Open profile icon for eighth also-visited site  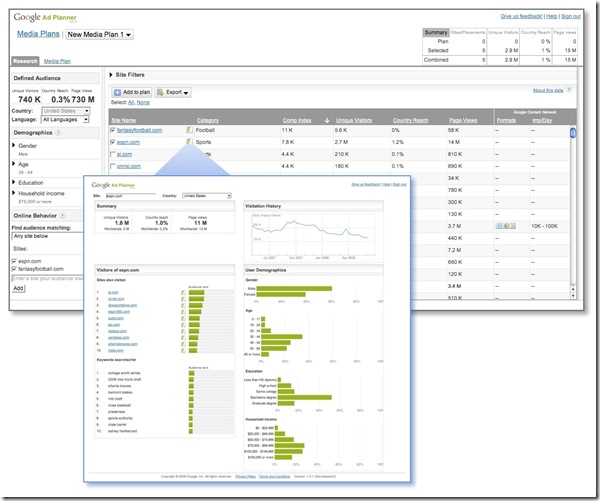tap(183, 338)
